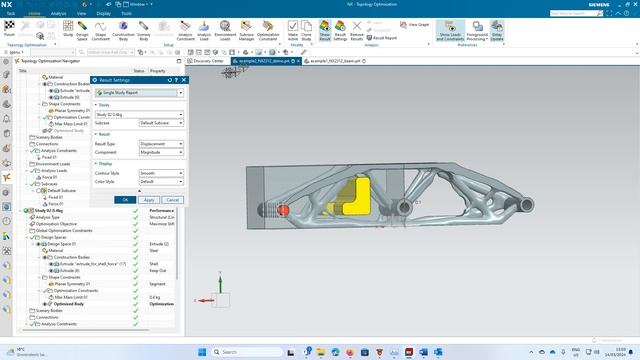Open the History clock sidebar icon
640x360 pixels.
click(x=6, y=221)
